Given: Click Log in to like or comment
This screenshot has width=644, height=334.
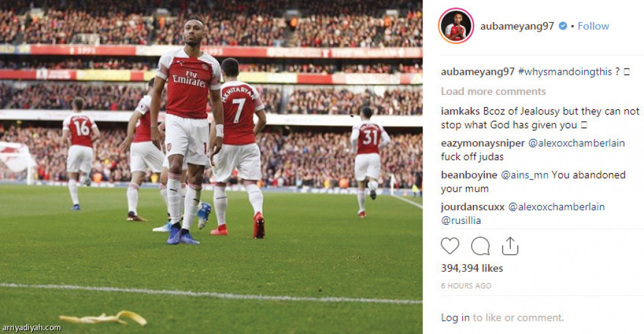Looking at the screenshot, I should click(455, 318).
